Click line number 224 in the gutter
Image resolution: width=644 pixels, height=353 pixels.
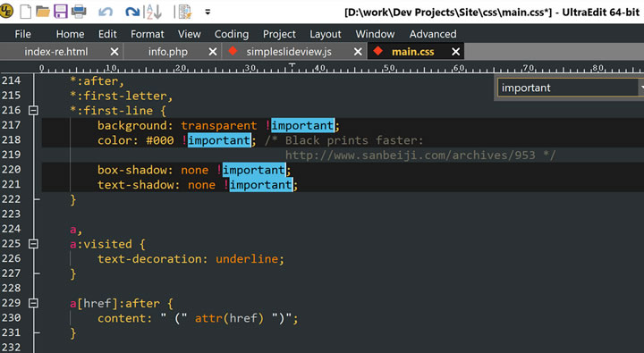coord(11,229)
